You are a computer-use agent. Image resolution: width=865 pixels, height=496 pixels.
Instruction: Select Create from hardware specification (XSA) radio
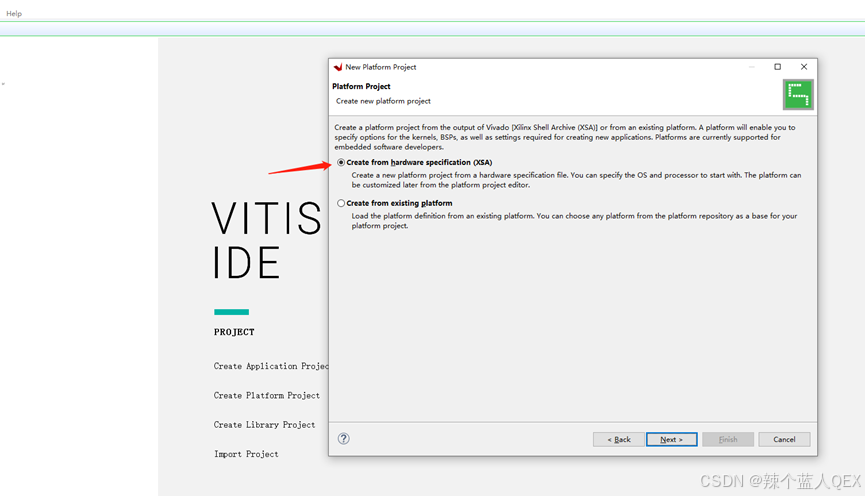coord(341,162)
